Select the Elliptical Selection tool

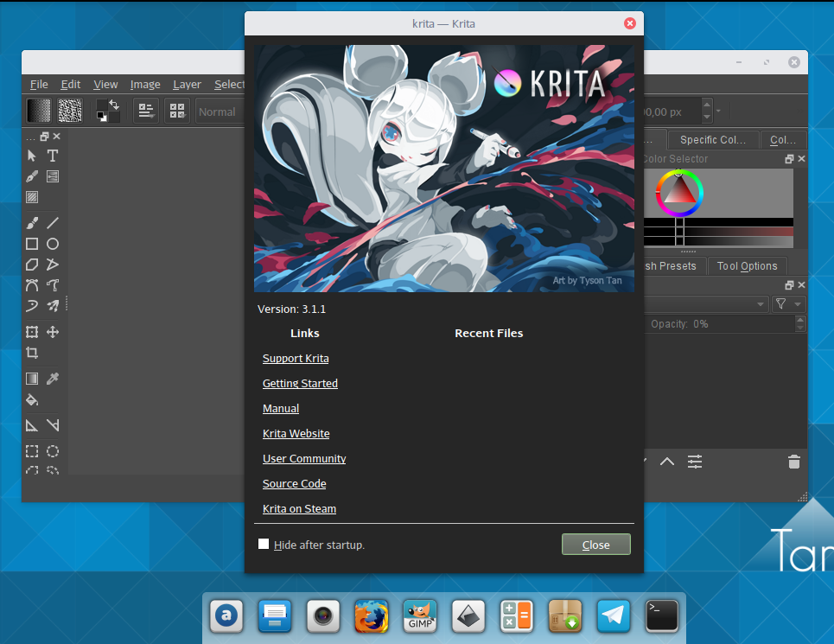(x=52, y=451)
